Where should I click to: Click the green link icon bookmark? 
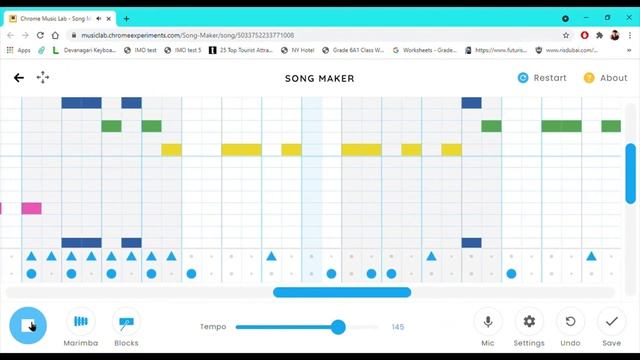coord(41,50)
